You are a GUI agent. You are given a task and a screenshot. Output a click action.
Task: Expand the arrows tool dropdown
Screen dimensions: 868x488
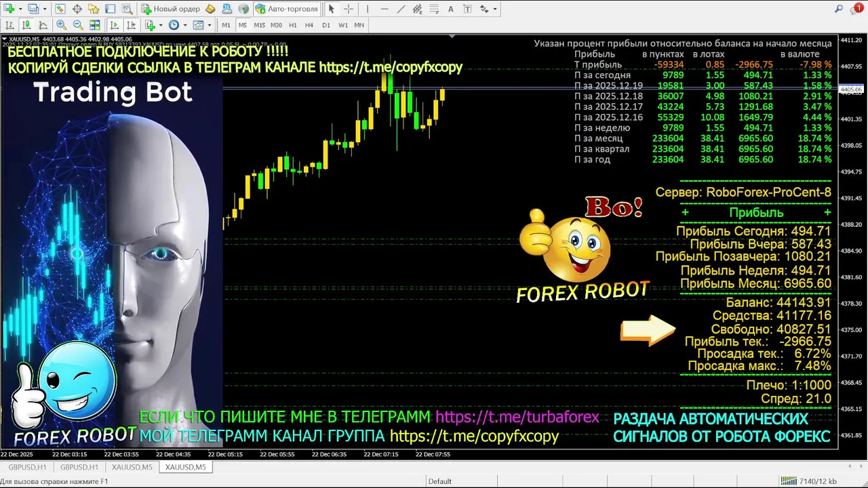click(x=495, y=9)
